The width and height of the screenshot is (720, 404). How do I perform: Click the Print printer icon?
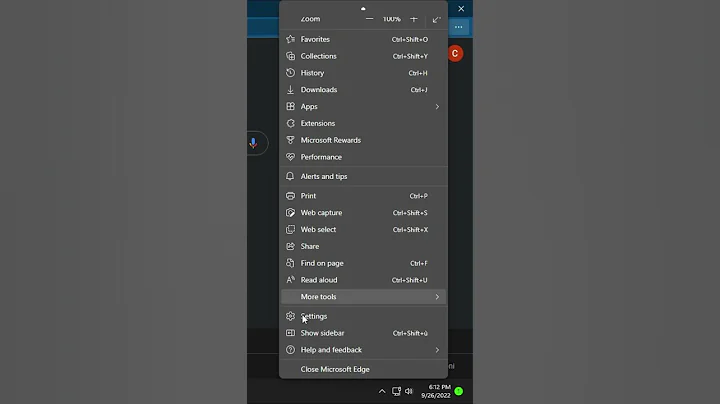(290, 196)
